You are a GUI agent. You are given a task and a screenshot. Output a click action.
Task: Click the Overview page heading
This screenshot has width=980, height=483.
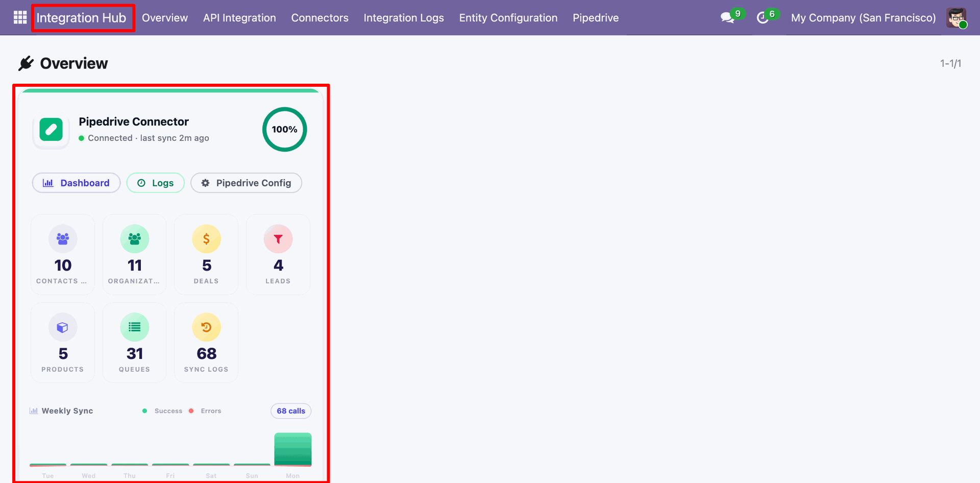(74, 63)
